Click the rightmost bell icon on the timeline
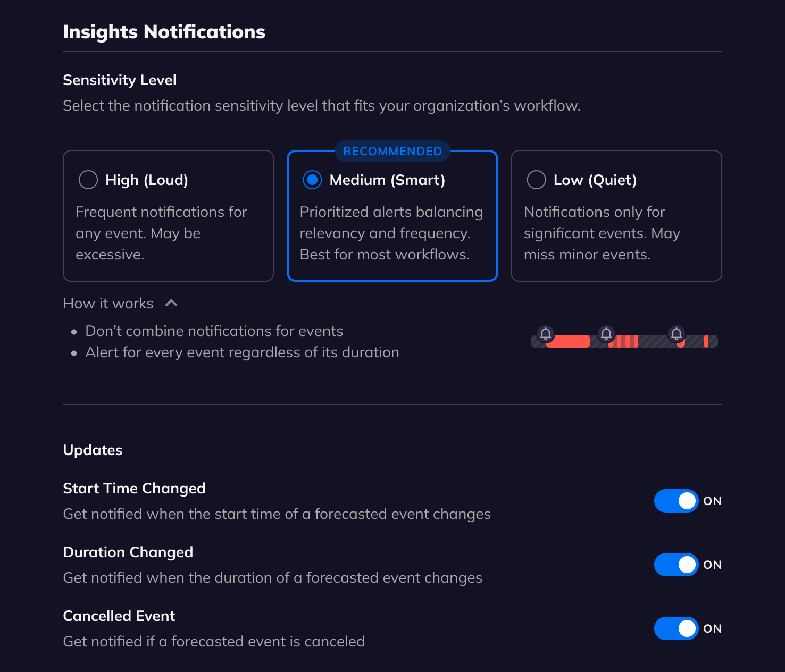 click(x=677, y=333)
